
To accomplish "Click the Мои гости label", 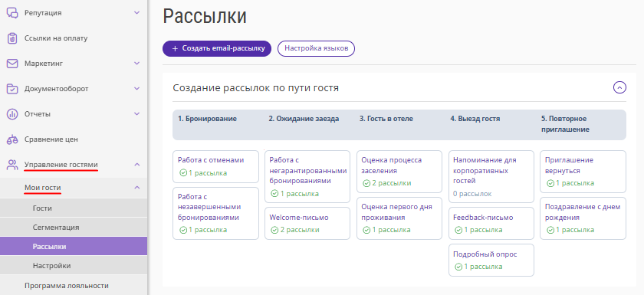I will pos(43,188).
